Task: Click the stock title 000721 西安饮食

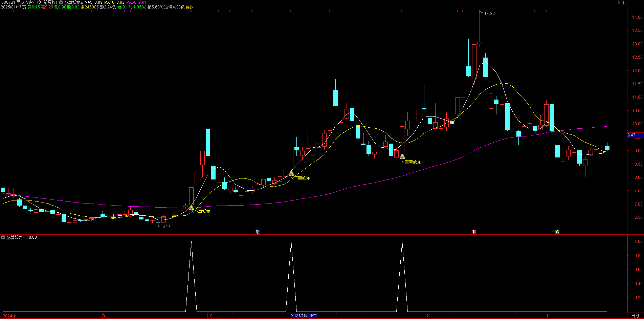Action: (x=29, y=2)
